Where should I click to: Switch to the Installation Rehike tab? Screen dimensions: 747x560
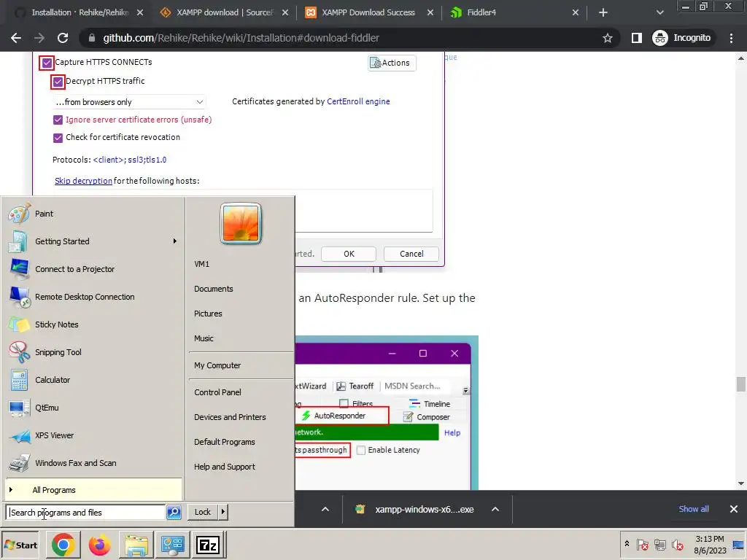click(x=80, y=12)
